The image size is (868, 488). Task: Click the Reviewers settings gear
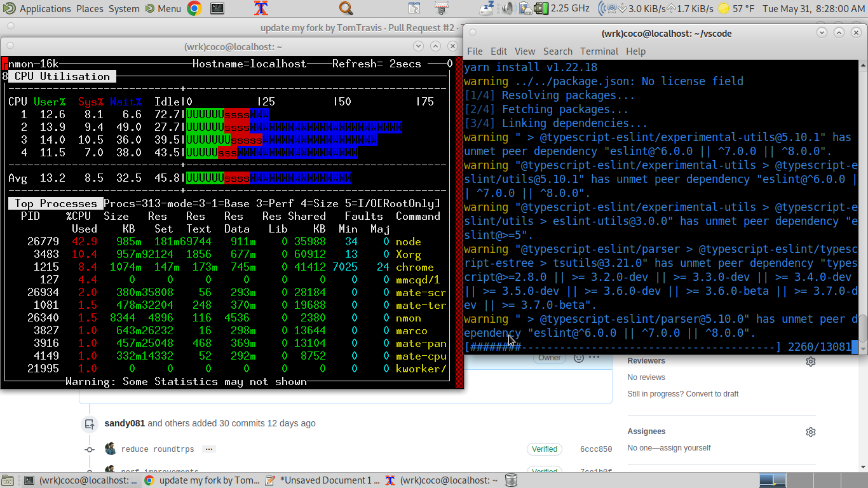click(x=811, y=361)
